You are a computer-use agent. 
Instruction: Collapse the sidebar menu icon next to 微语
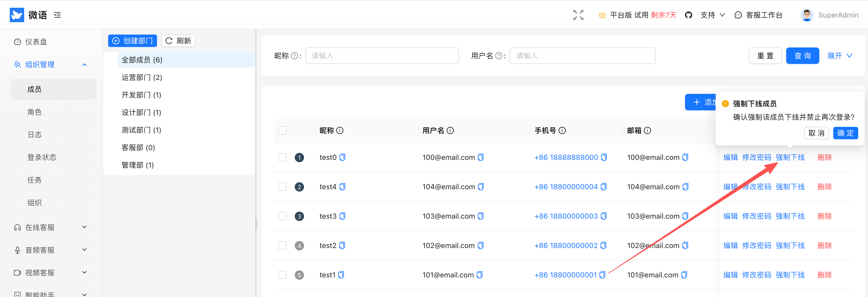[x=57, y=15]
